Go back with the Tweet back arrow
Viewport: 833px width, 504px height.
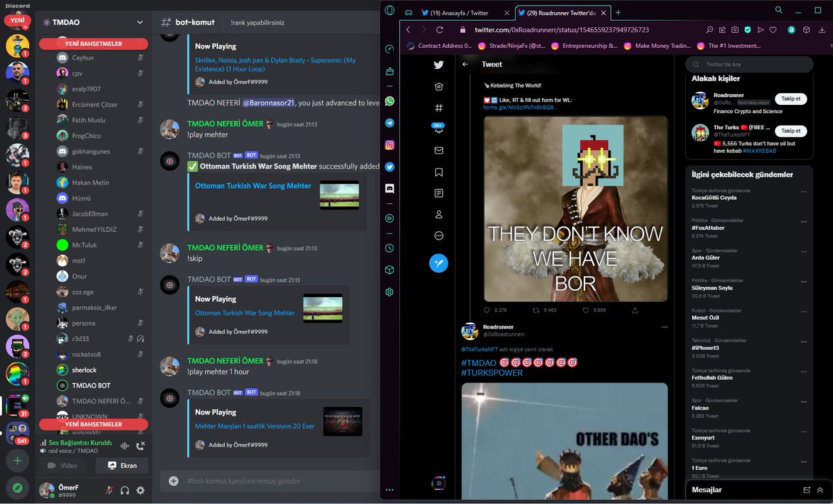tap(465, 65)
